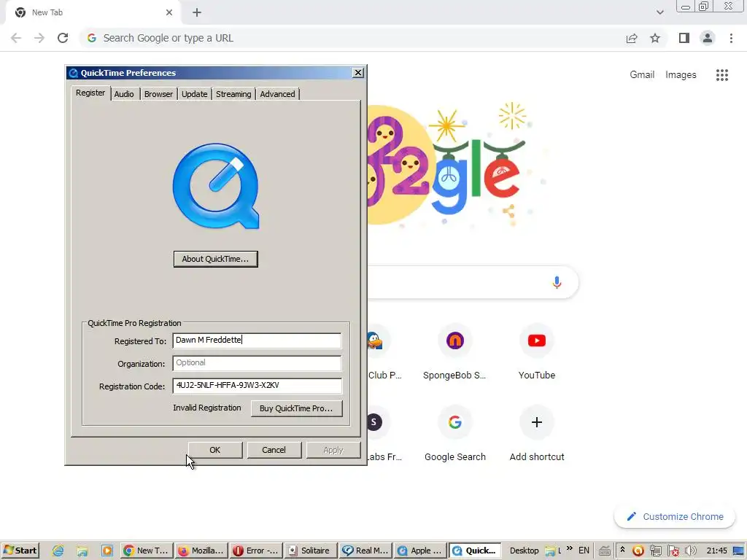Go to the Streaming tab
747x560 pixels.
(x=233, y=94)
